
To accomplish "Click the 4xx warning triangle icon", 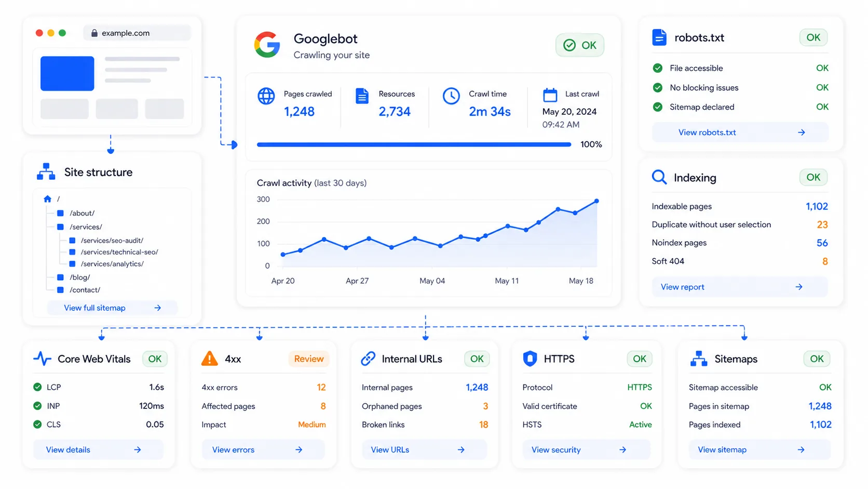I will tap(210, 359).
